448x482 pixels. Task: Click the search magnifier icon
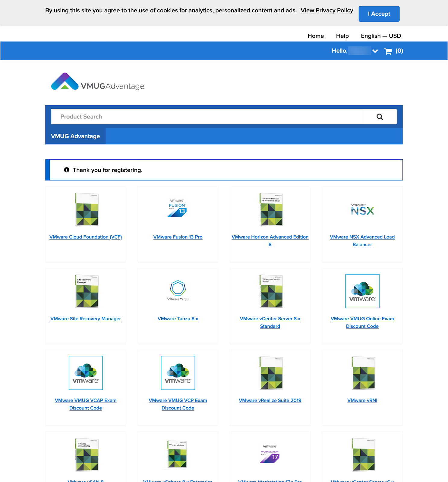pos(380,117)
